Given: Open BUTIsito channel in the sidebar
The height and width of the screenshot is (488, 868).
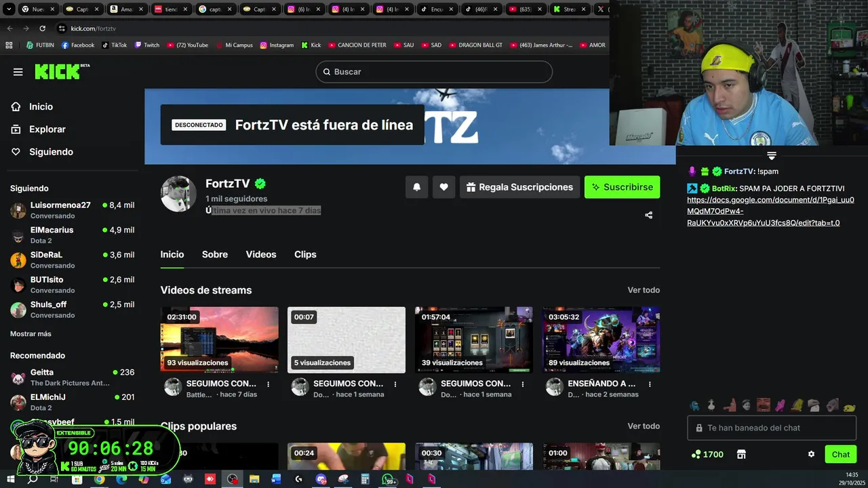Looking at the screenshot, I should [72, 284].
